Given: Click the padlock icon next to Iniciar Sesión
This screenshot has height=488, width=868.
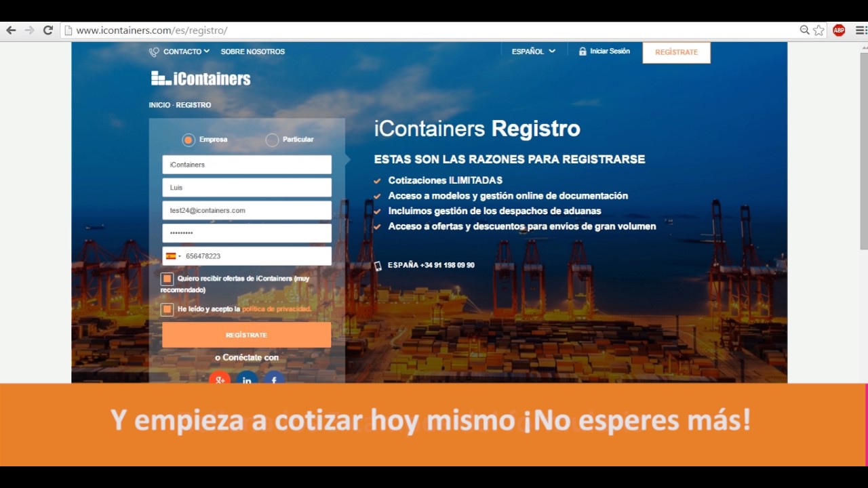Looking at the screenshot, I should [x=583, y=52].
